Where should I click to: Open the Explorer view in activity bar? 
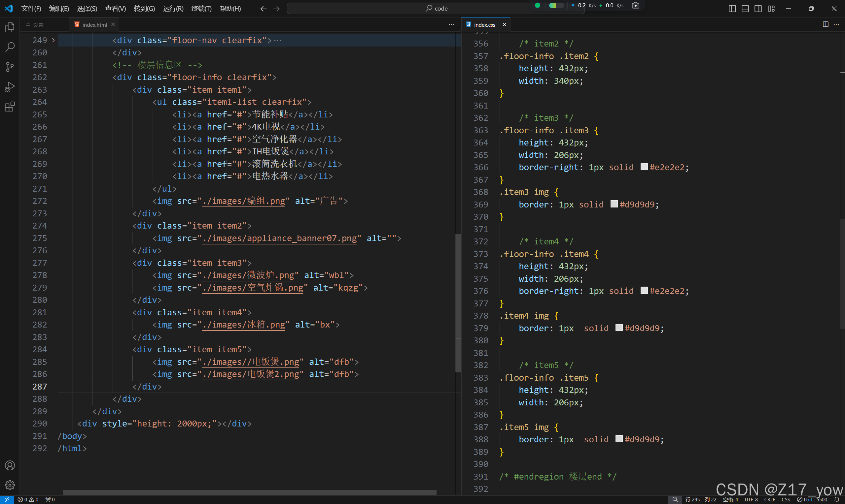(10, 27)
